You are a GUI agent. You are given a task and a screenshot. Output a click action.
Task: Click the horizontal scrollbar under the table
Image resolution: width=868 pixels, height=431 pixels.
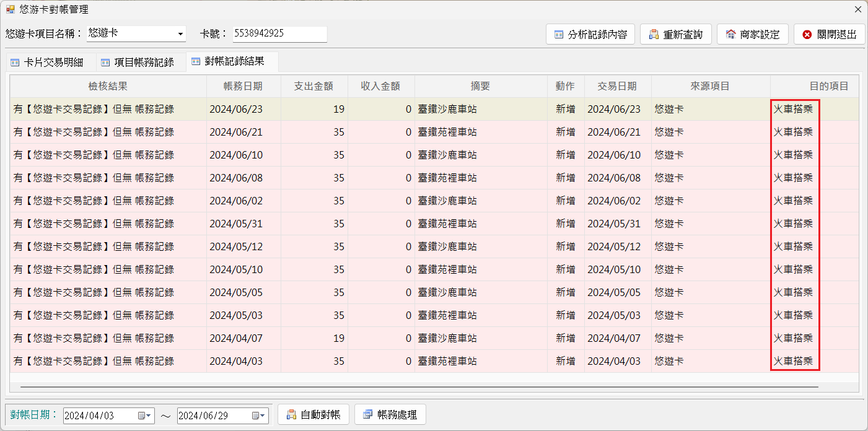(x=419, y=387)
